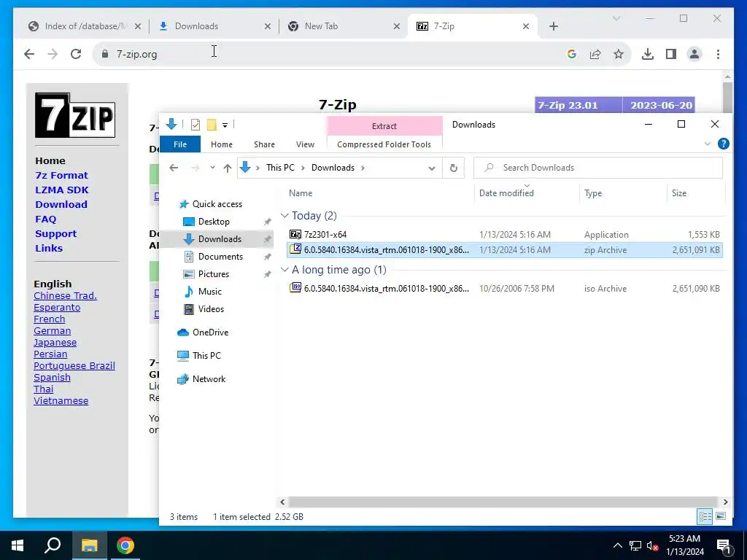
Task: Refresh the Downloads folder view
Action: [454, 168]
